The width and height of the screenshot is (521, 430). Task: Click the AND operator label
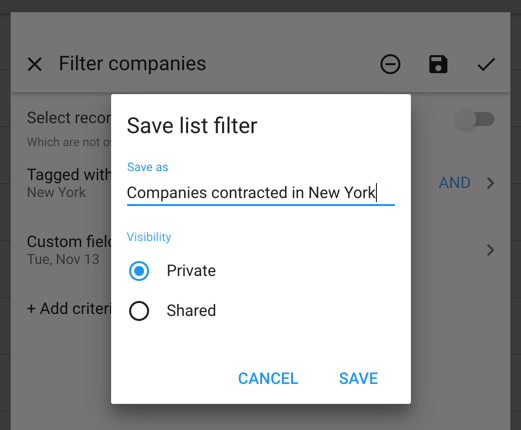click(454, 183)
